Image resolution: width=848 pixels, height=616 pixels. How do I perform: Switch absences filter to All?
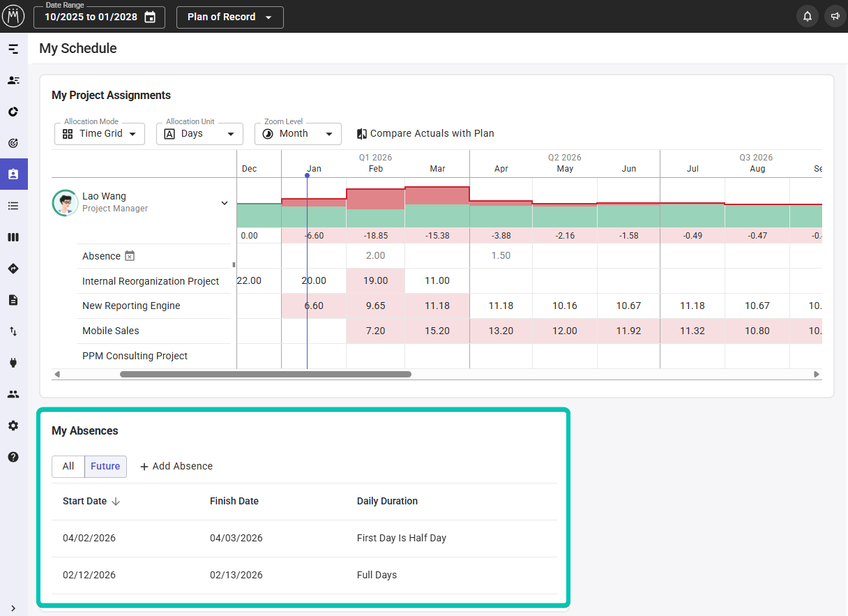(68, 466)
